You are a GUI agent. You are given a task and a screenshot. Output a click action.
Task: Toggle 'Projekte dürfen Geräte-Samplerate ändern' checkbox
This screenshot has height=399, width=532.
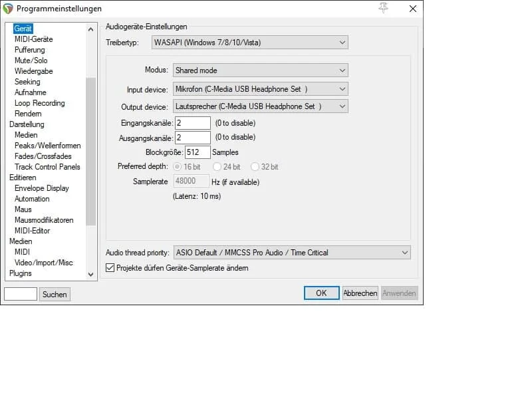110,268
